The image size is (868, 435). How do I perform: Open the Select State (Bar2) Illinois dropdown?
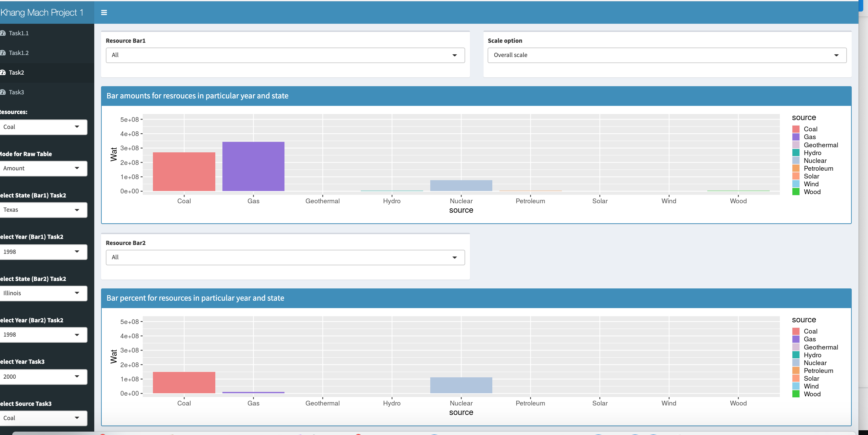43,293
